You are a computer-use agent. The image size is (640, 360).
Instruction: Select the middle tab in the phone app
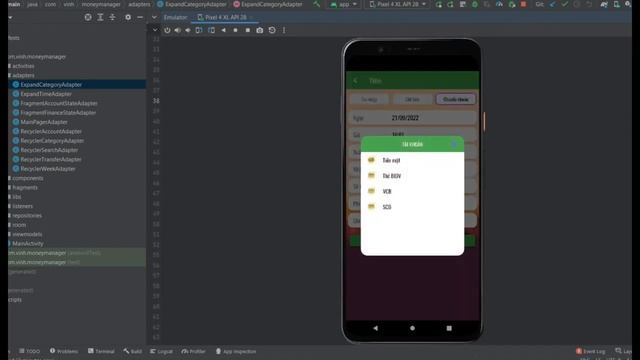point(412,99)
